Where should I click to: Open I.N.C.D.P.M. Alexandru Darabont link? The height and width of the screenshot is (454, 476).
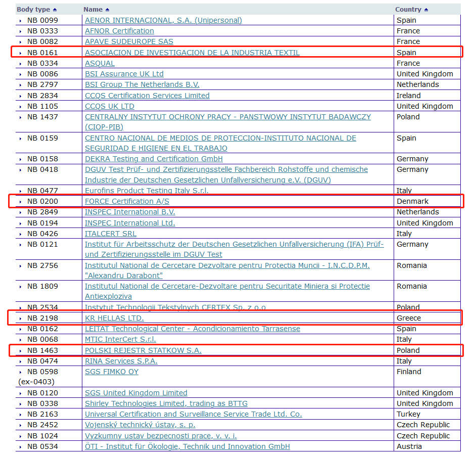pyautogui.click(x=227, y=270)
